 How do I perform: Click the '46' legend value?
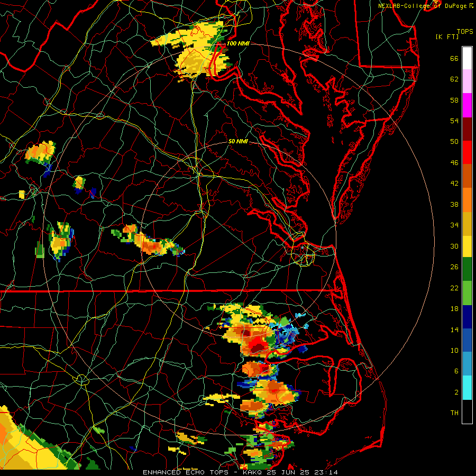(454, 163)
